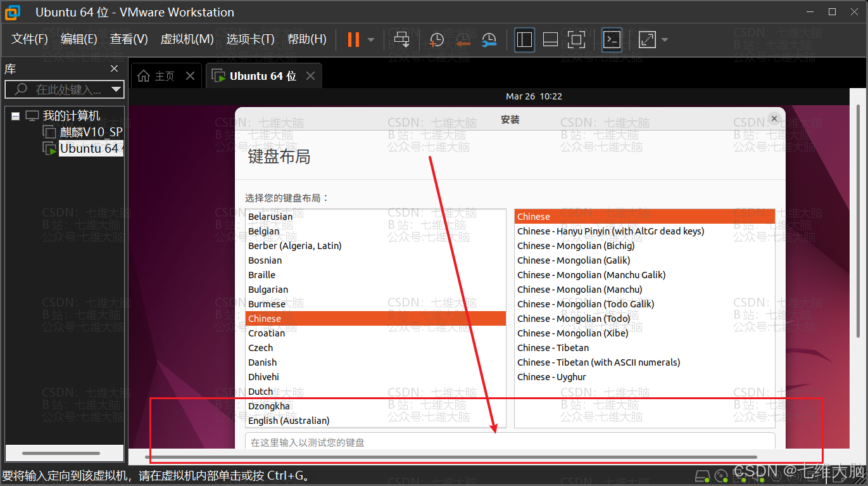Viewport: 868px width, 486px height.
Task: Click the library panel horizontal scrollbar
Action: click(x=61, y=454)
